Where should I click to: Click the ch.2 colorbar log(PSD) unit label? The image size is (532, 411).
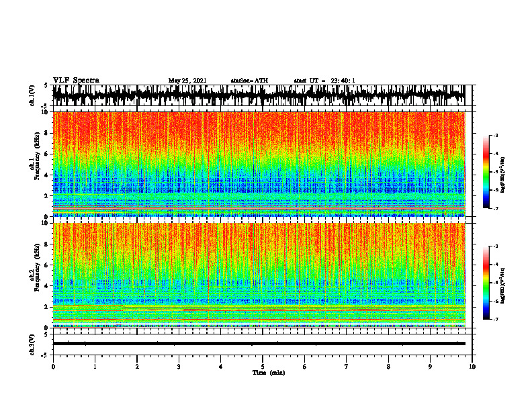[x=502, y=285]
